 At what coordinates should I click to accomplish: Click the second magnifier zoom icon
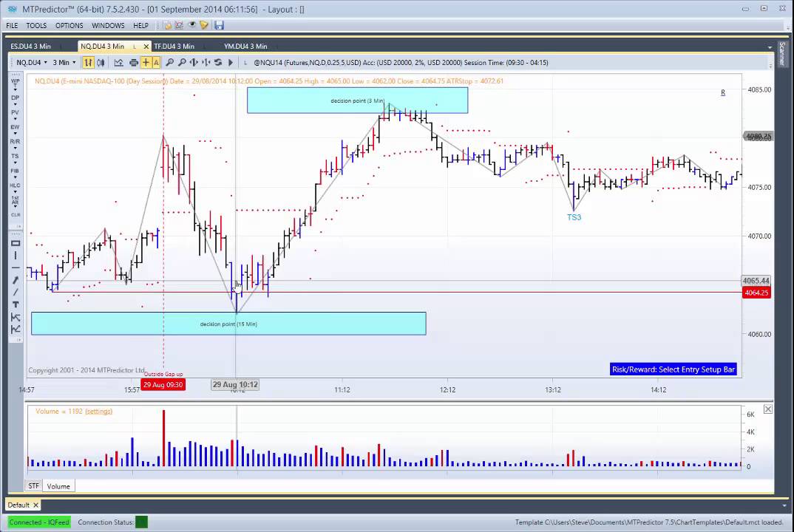point(183,62)
